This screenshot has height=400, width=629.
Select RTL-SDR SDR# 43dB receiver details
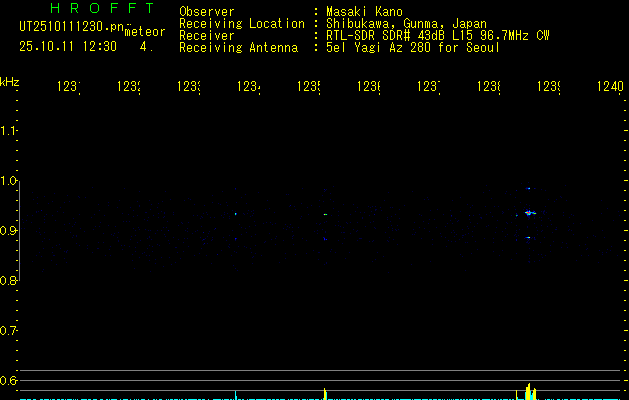point(438,36)
